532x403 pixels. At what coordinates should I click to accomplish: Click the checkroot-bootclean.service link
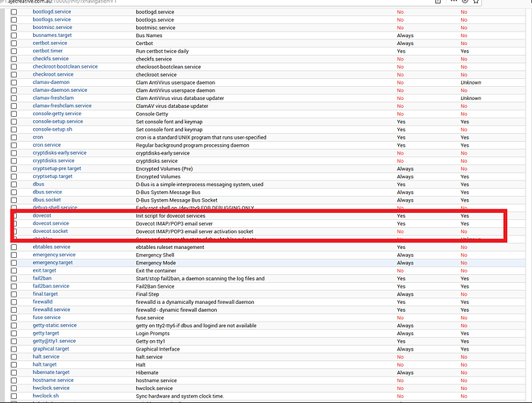coord(65,66)
